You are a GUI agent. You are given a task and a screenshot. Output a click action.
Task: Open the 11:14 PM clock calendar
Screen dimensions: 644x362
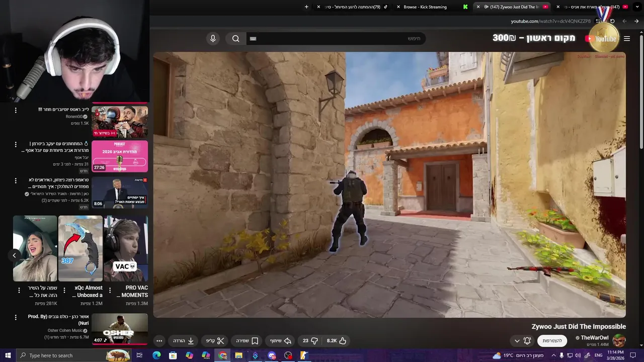pos(616,355)
